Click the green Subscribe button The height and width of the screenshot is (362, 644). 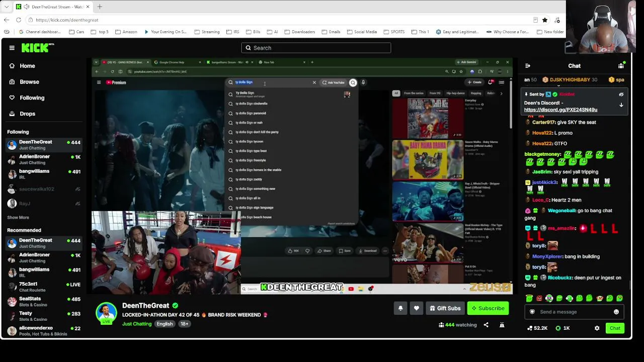coord(488,308)
